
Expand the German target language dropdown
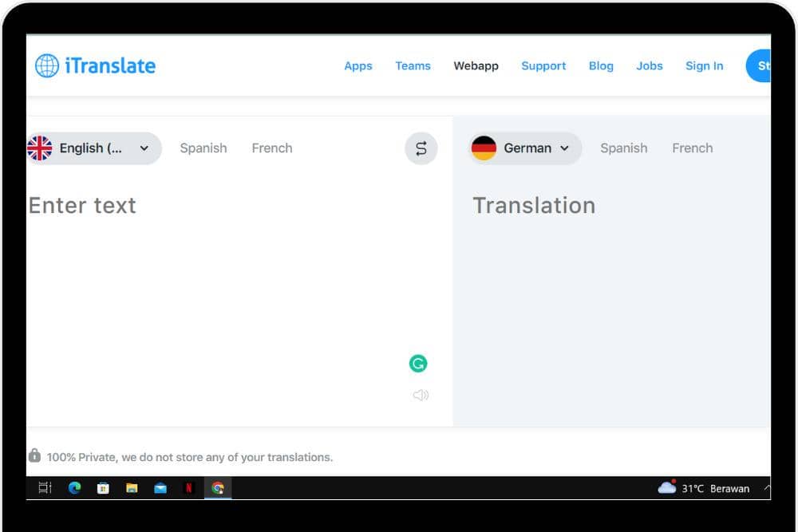click(525, 148)
